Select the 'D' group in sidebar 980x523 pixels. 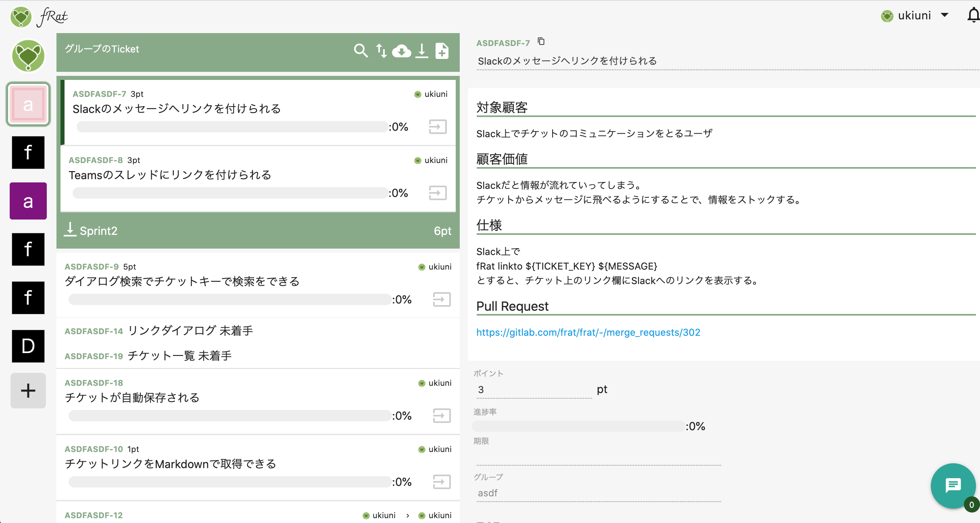click(x=28, y=346)
